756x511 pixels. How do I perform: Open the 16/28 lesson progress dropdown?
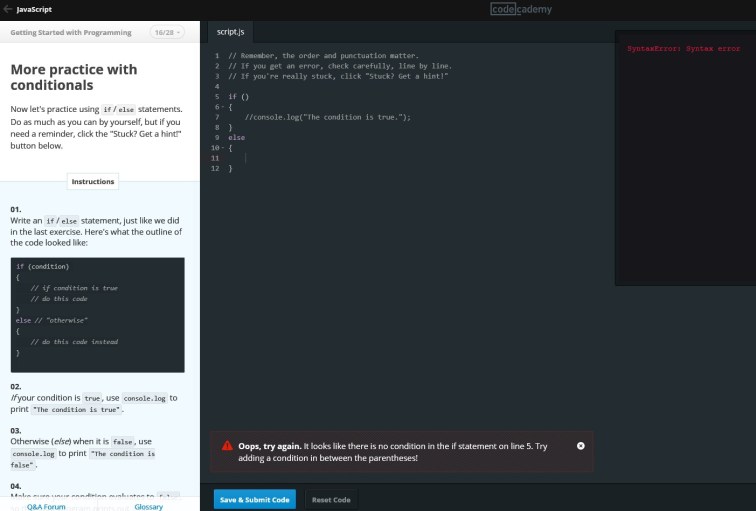pyautogui.click(x=167, y=32)
